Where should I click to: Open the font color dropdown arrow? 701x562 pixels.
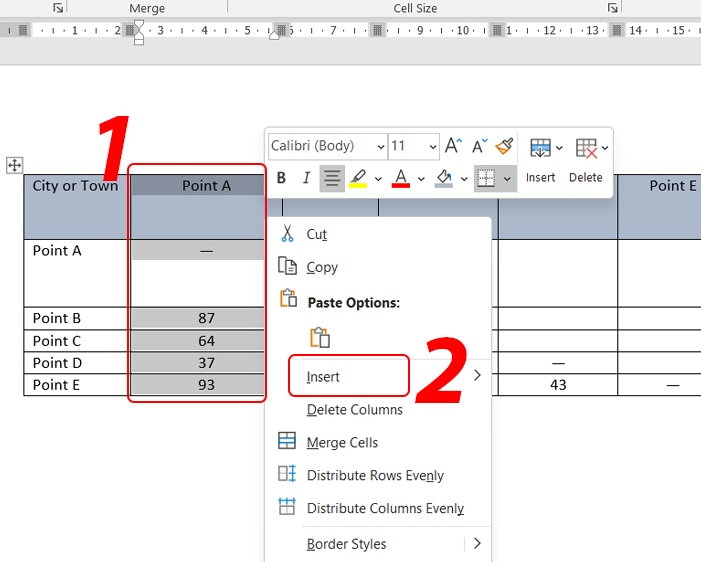pyautogui.click(x=421, y=179)
